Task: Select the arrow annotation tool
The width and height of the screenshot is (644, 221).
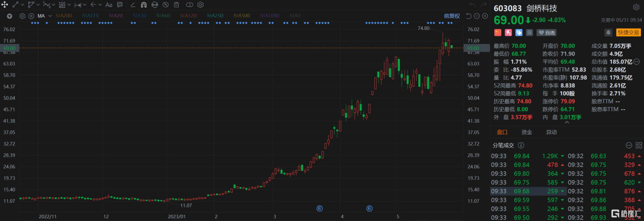Action: tap(93, 5)
